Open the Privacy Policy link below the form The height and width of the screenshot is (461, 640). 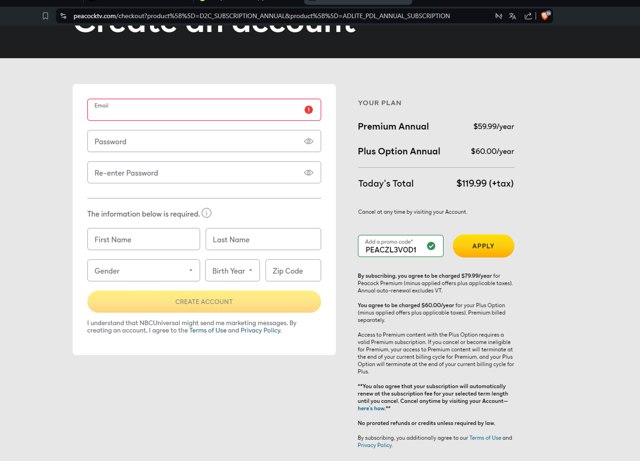pyautogui.click(x=260, y=330)
